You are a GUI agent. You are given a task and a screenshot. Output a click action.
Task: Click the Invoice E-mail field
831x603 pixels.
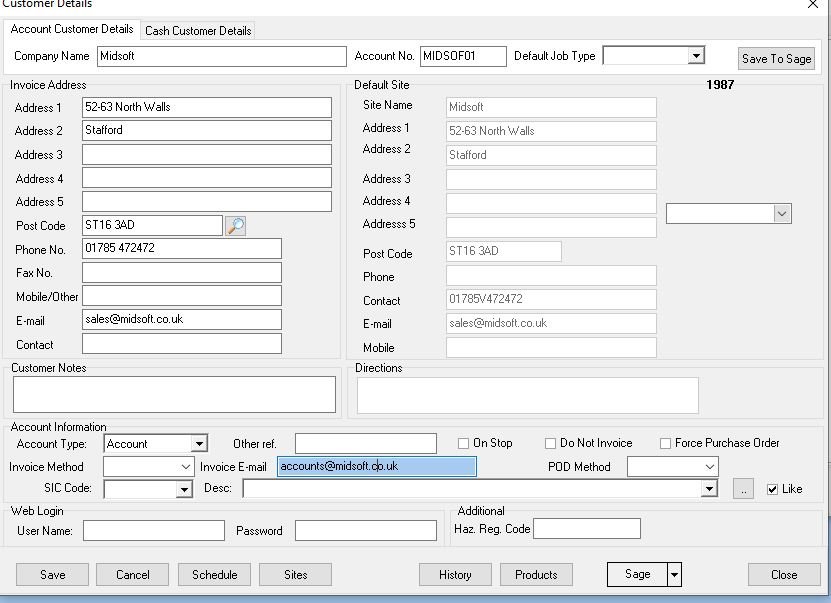click(377, 466)
